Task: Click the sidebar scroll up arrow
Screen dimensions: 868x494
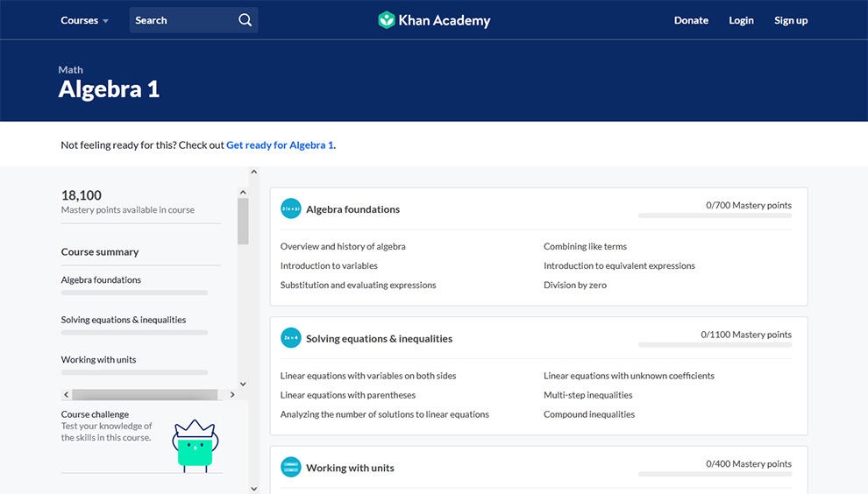Action: (243, 193)
